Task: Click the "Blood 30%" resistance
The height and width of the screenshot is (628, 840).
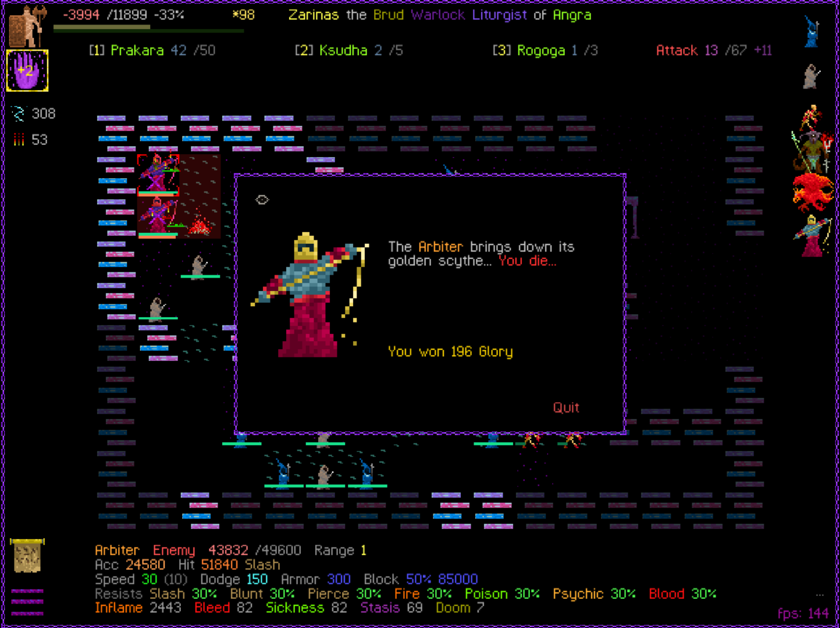Action: tap(683, 594)
